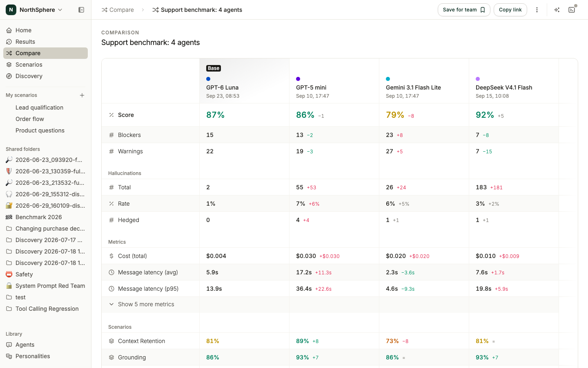The image size is (588, 368).
Task: Open the Order flow scenario
Action: [45, 119]
